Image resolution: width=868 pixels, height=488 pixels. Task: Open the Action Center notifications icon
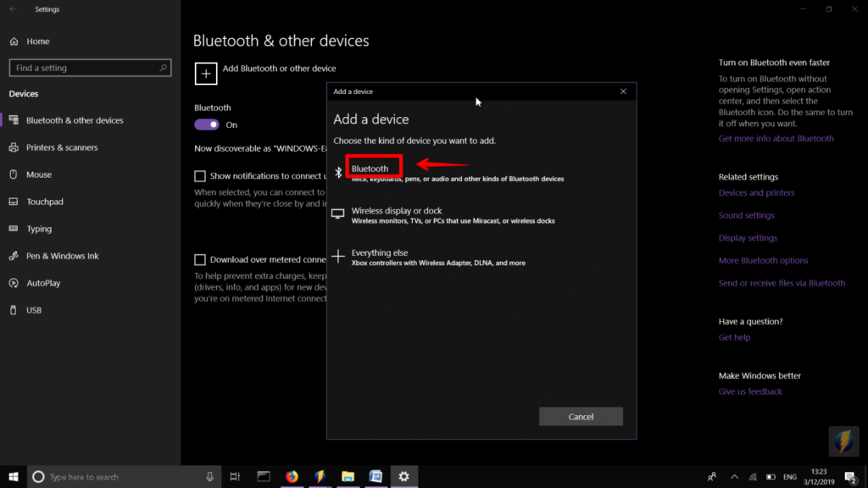(x=851, y=476)
